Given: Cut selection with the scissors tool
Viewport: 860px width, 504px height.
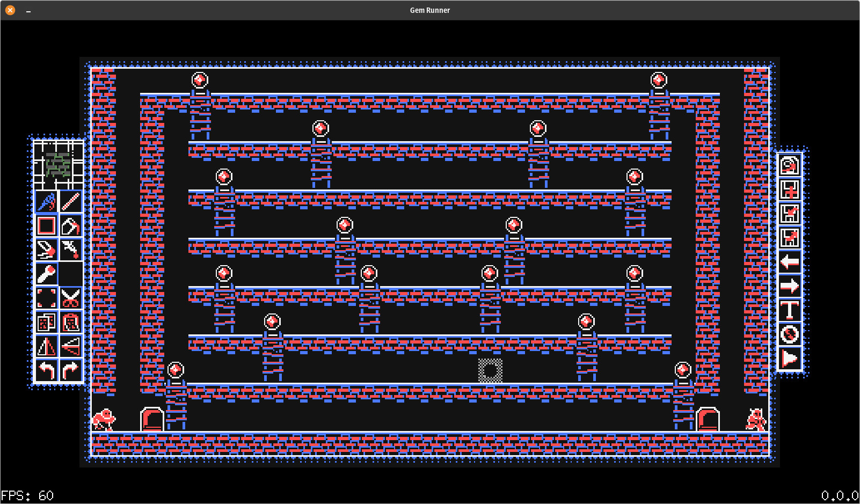Looking at the screenshot, I should (71, 298).
